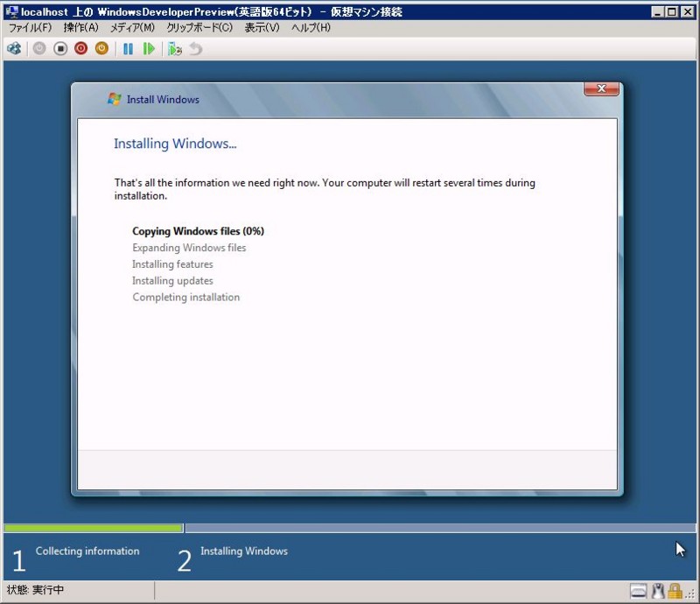
Task: Minimize the virtual machine connection window
Action: tap(657, 12)
